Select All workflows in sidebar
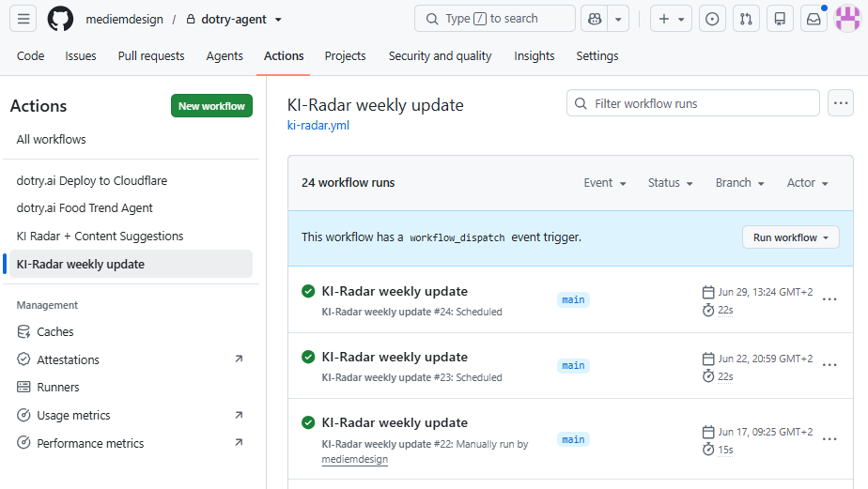The image size is (868, 489). (132, 140)
